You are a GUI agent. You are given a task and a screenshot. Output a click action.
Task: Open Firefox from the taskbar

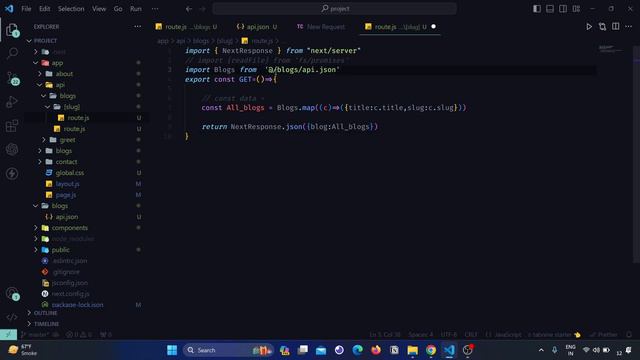coord(376,350)
